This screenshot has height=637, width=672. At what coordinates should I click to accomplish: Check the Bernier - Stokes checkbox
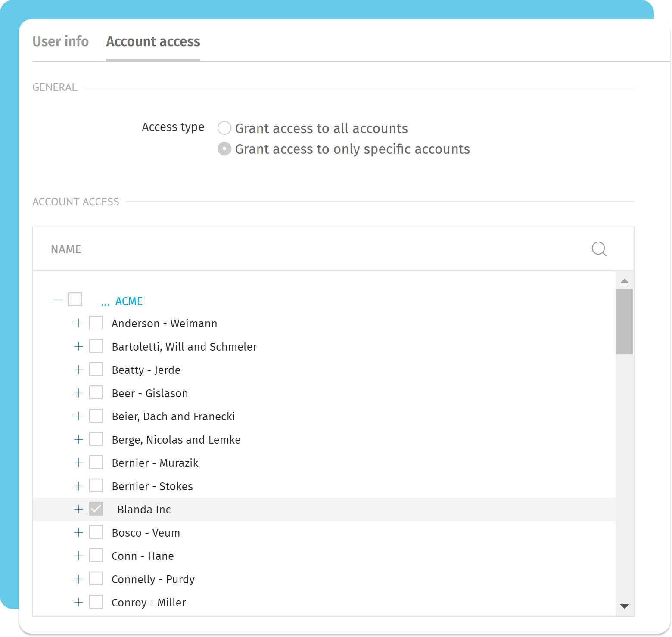pos(96,485)
